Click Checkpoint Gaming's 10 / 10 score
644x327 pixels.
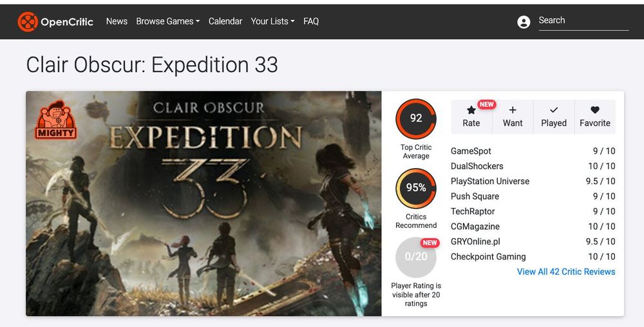click(601, 257)
